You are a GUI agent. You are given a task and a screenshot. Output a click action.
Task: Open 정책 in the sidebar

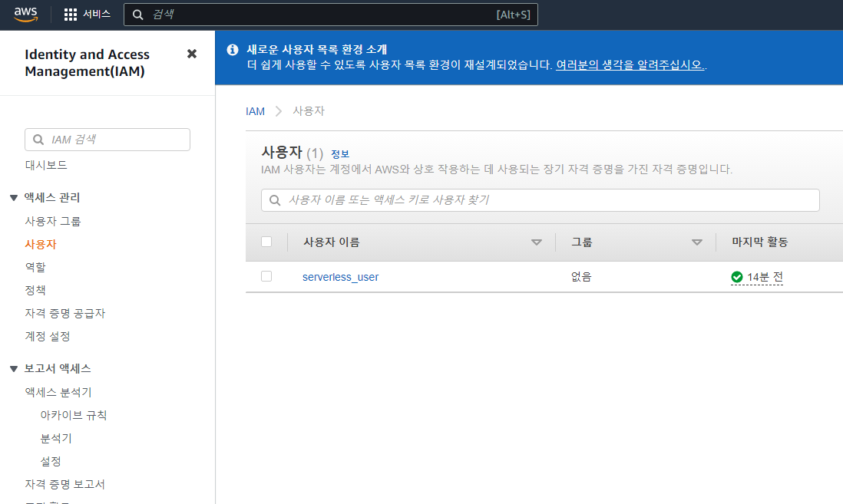pyautogui.click(x=35, y=290)
